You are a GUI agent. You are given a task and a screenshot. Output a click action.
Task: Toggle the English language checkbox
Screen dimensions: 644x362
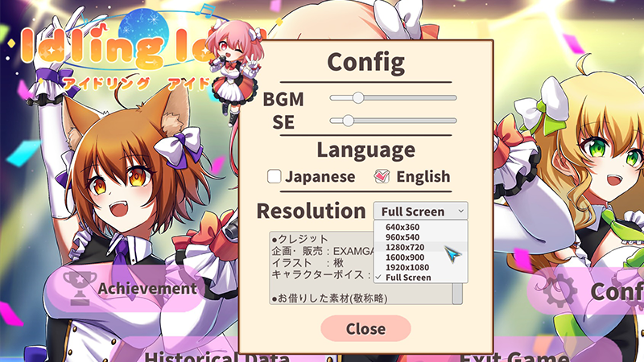[x=382, y=176]
